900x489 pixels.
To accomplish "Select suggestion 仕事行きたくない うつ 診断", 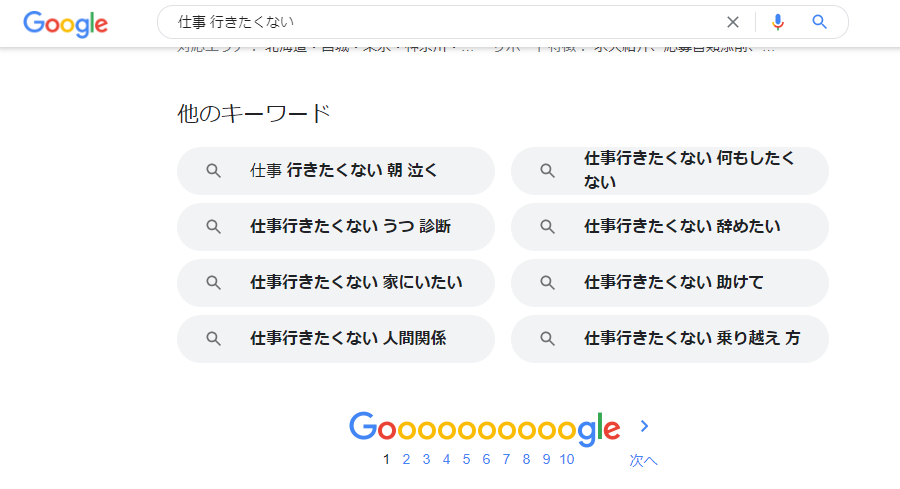I will point(336,227).
